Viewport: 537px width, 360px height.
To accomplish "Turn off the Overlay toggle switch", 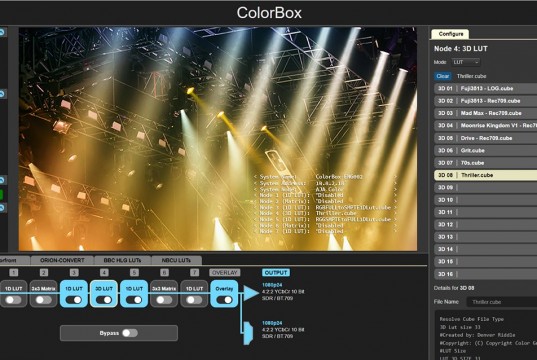I will tap(224, 300).
